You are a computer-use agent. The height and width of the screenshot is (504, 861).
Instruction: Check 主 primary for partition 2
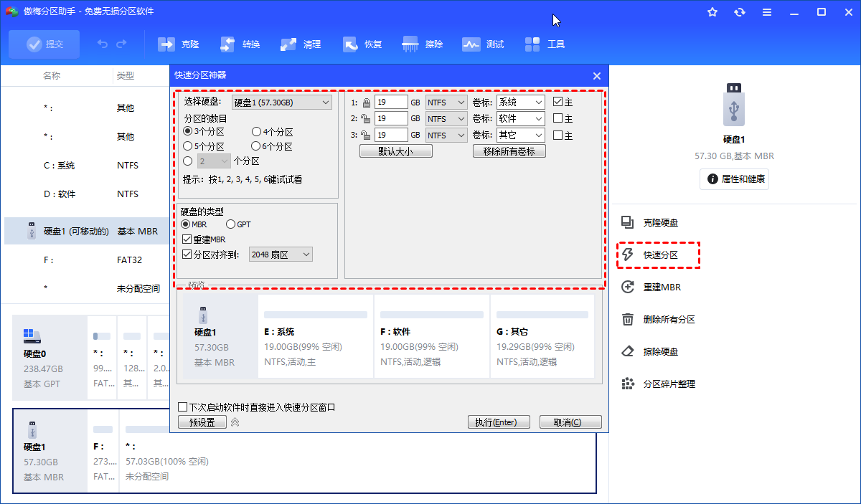pos(557,118)
